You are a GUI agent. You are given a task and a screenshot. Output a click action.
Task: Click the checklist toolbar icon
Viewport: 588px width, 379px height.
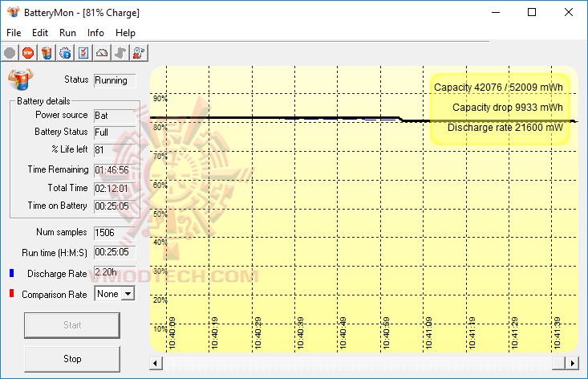pos(83,53)
